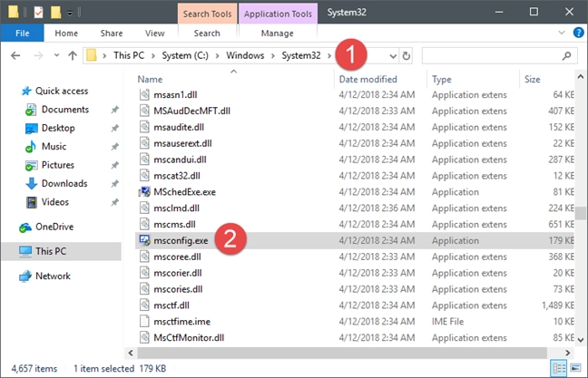This screenshot has height=378, width=588.
Task: Click the pin icon next to Documents
Action: (x=114, y=110)
